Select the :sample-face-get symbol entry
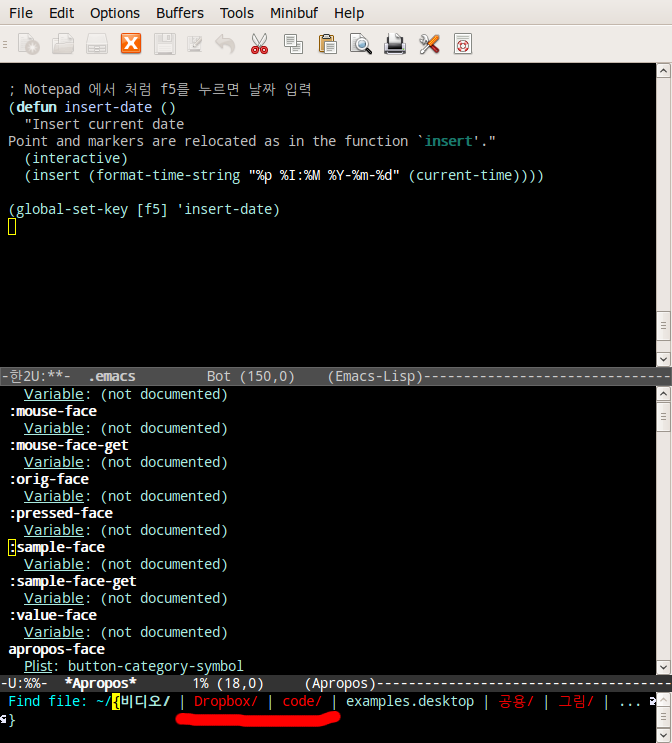The width and height of the screenshot is (672, 743). click(73, 581)
